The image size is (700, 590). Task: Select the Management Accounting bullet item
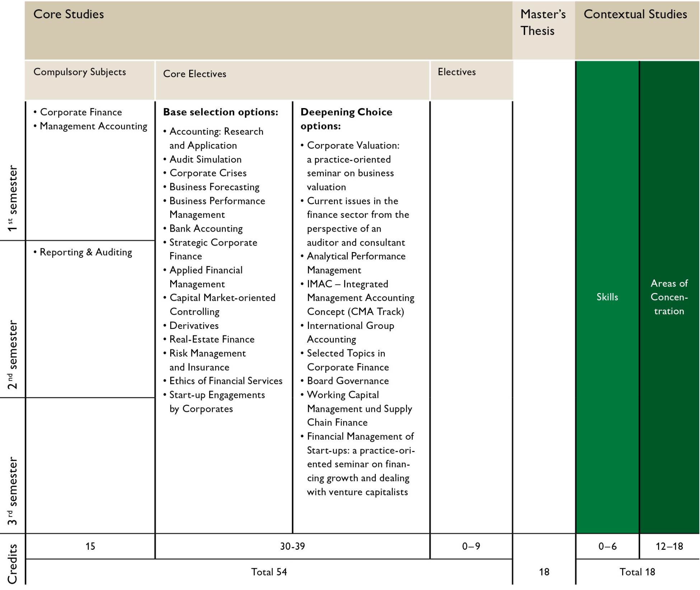click(93, 126)
